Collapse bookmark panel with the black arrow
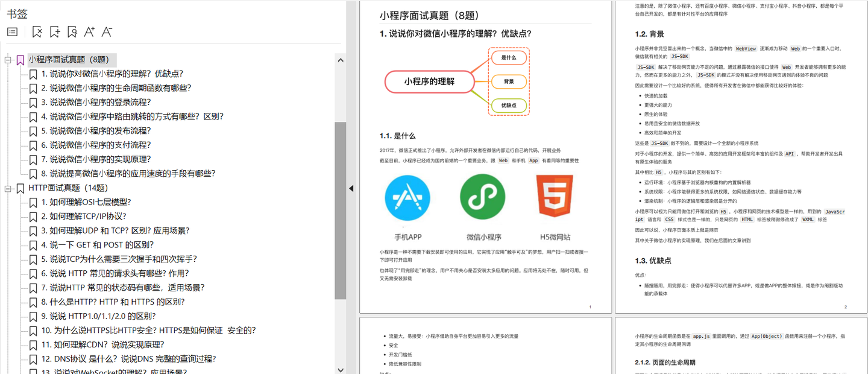Screen dimensions: 868x374 tap(351, 188)
